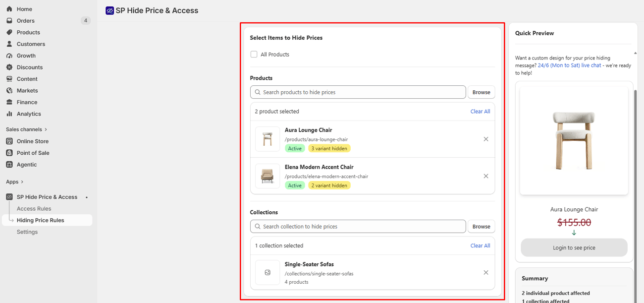644x303 pixels.
Task: Click the scroll up arrow in Quick Preview
Action: pyautogui.click(x=636, y=53)
